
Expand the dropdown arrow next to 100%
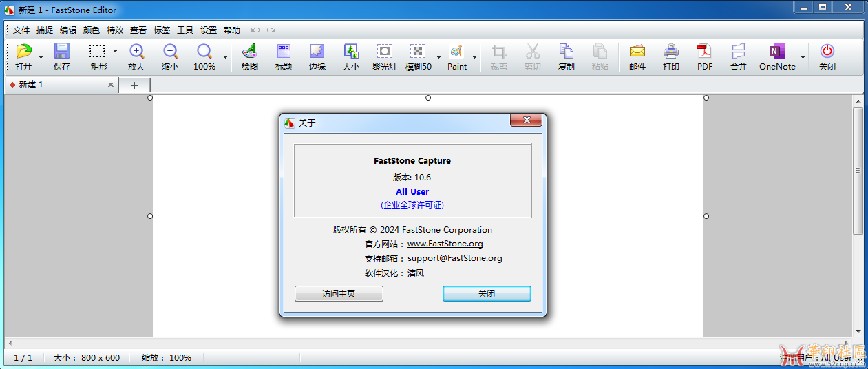coord(225,57)
